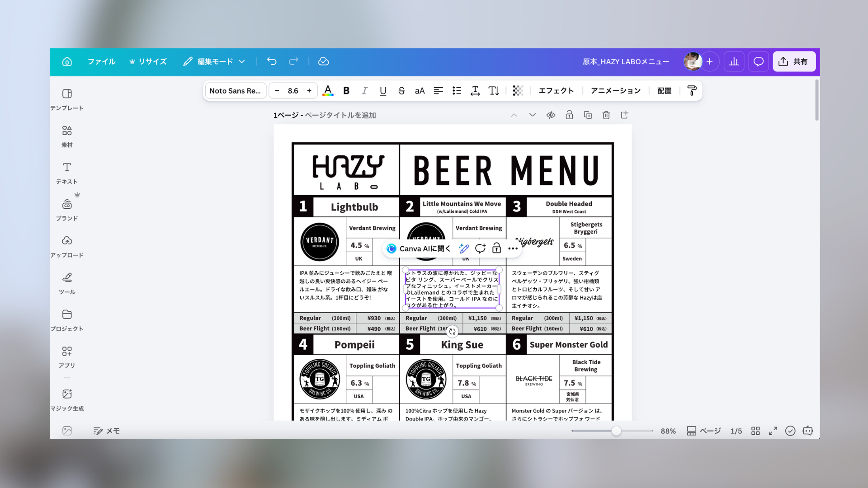Viewport: 868px width, 488px height.
Task: Open the comments speech bubble icon
Action: [x=758, y=61]
